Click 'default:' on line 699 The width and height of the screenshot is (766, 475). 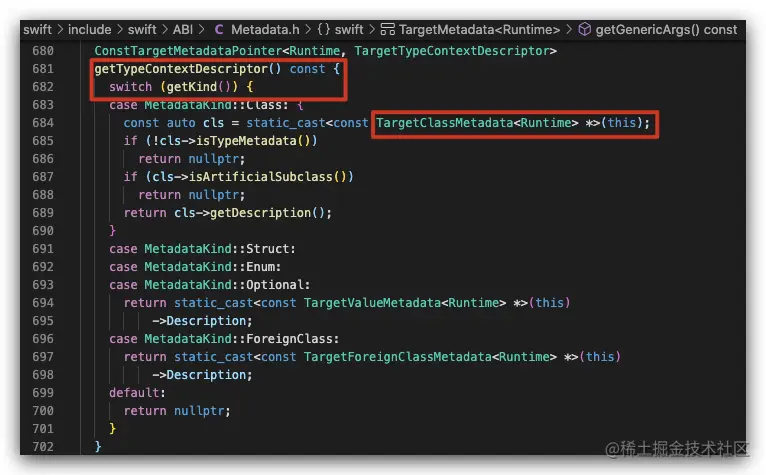tap(137, 393)
